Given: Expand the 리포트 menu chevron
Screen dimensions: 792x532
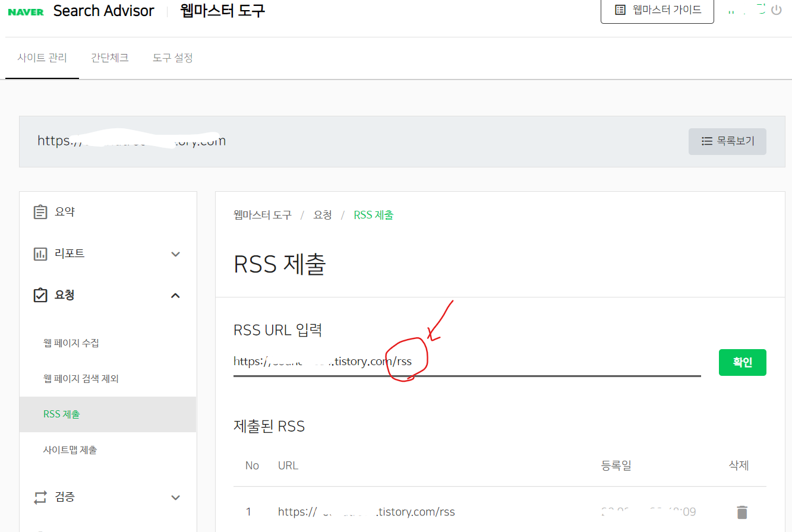Looking at the screenshot, I should (x=175, y=254).
